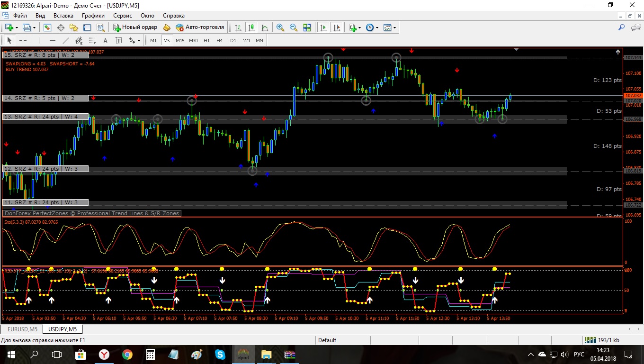Toggle chart shift
This screenshot has height=364, width=644.
coord(337,27)
